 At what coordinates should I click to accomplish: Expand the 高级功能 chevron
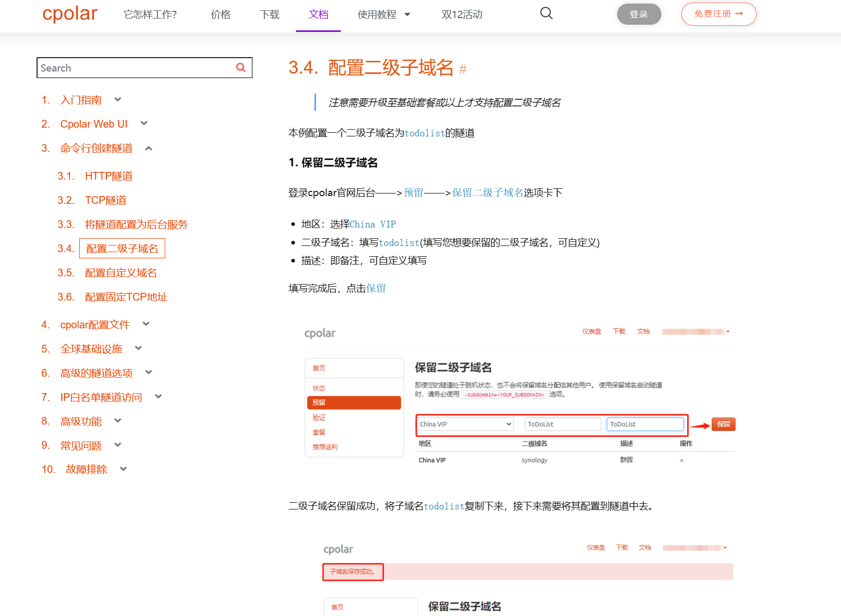coord(118,420)
